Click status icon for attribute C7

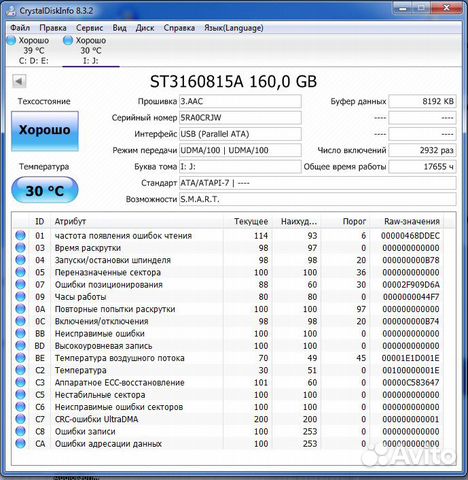click(x=20, y=419)
